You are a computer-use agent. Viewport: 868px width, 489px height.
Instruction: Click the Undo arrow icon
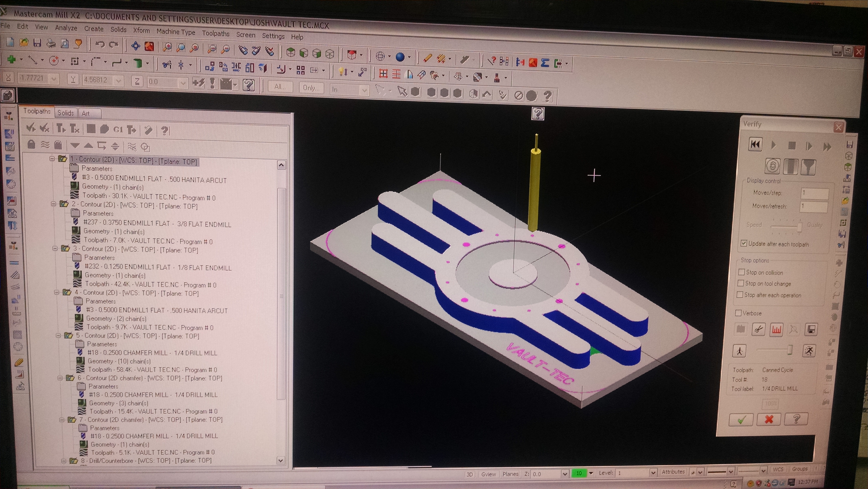(100, 44)
